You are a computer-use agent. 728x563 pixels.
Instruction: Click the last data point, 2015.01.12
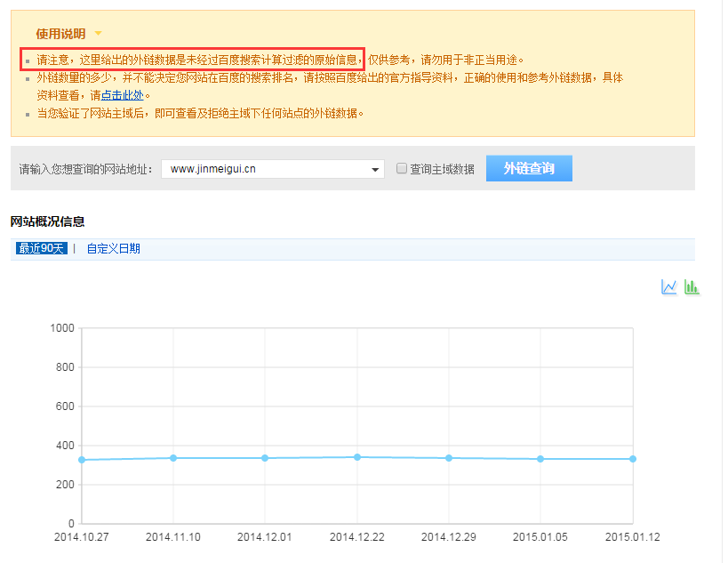[x=632, y=459]
